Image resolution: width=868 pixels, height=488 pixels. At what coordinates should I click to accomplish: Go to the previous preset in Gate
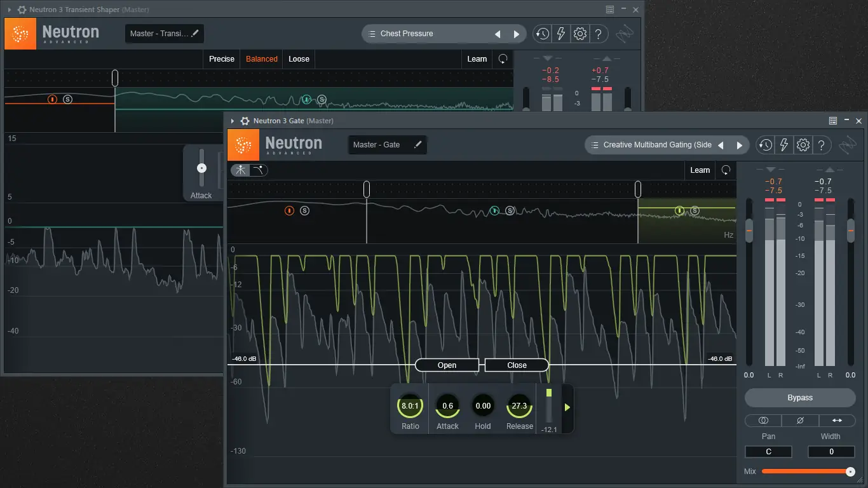click(721, 145)
